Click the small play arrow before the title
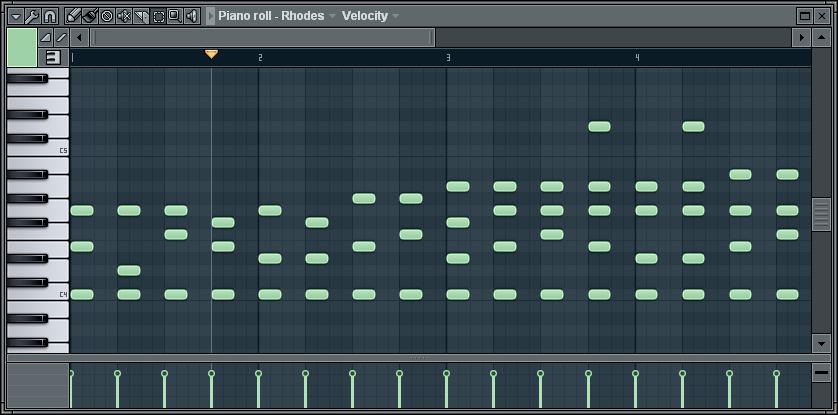This screenshot has width=838, height=415. click(x=211, y=16)
